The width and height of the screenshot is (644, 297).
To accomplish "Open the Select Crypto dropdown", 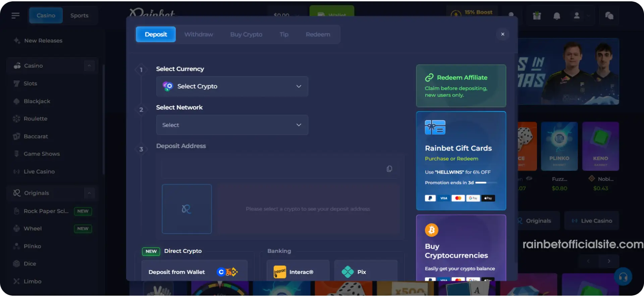I will pos(232,86).
